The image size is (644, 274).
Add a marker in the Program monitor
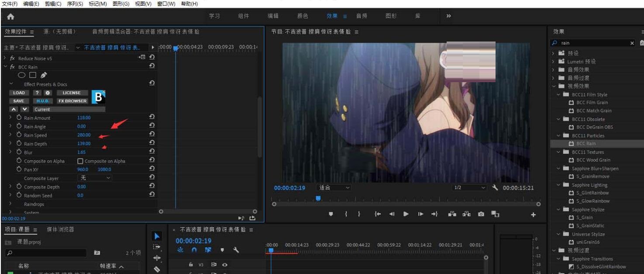[x=331, y=214]
